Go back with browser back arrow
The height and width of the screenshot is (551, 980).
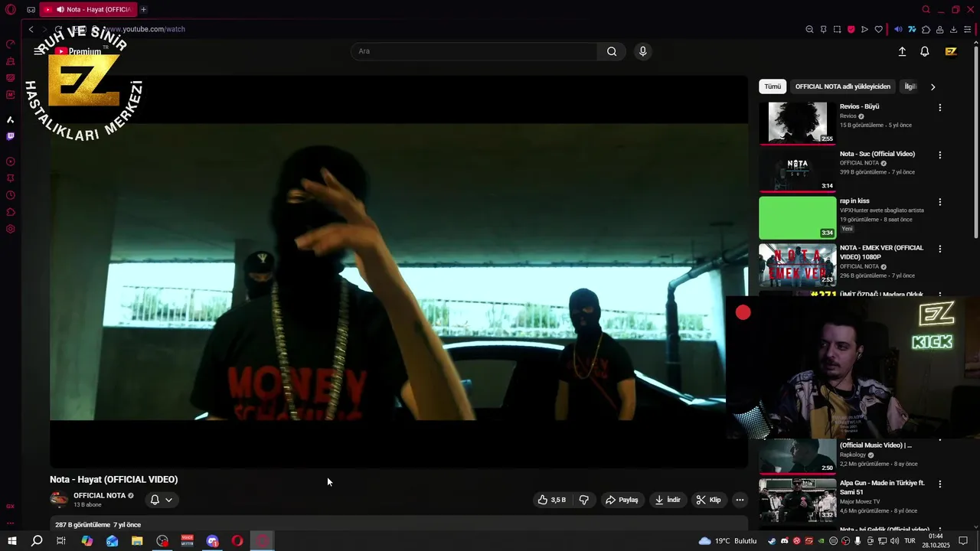(31, 29)
